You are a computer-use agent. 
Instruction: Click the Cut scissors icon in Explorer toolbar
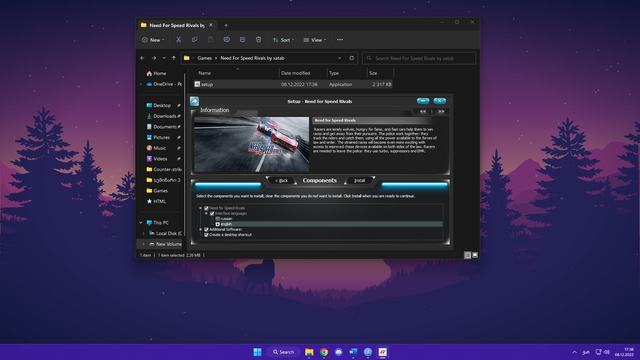pos(178,40)
